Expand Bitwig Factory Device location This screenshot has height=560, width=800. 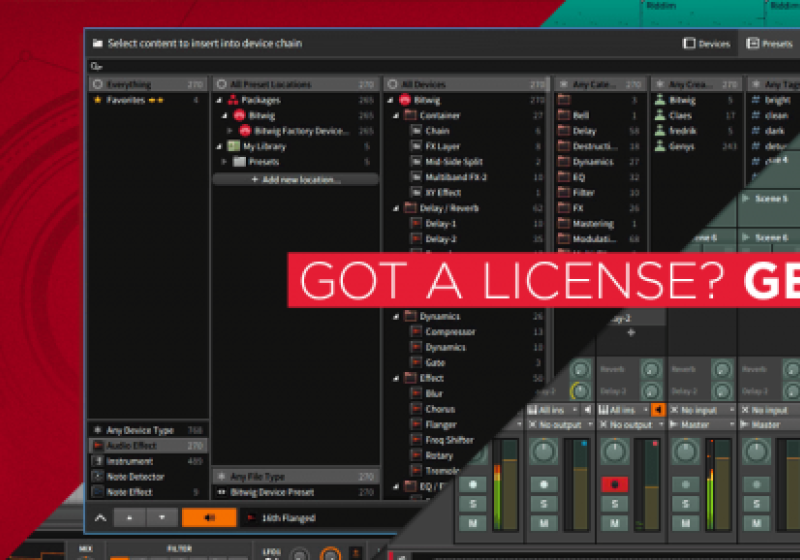click(x=230, y=131)
